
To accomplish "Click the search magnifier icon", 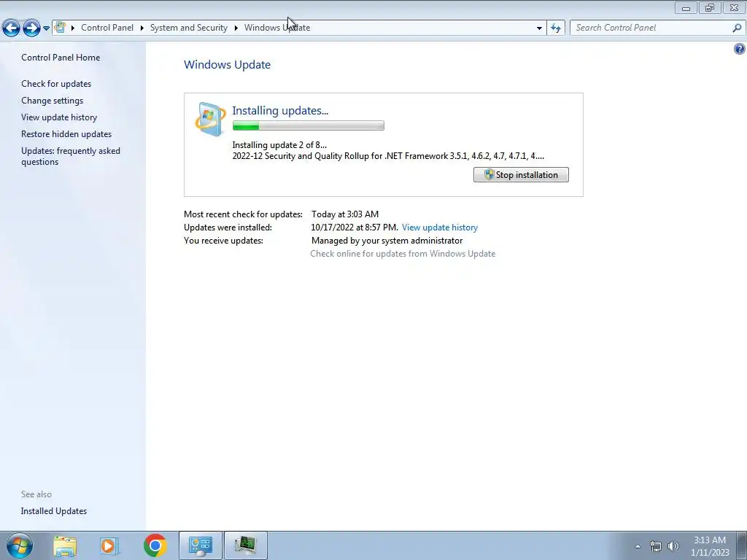I will [x=737, y=28].
